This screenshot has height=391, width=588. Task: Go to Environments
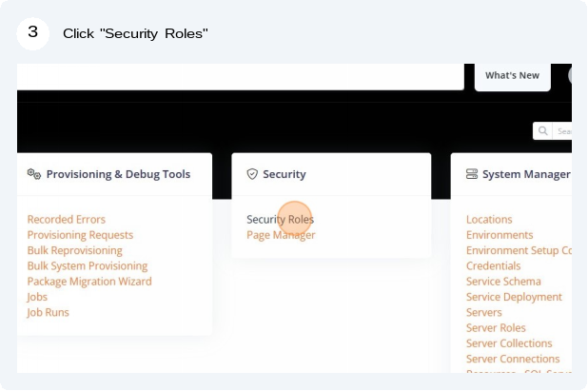point(500,235)
